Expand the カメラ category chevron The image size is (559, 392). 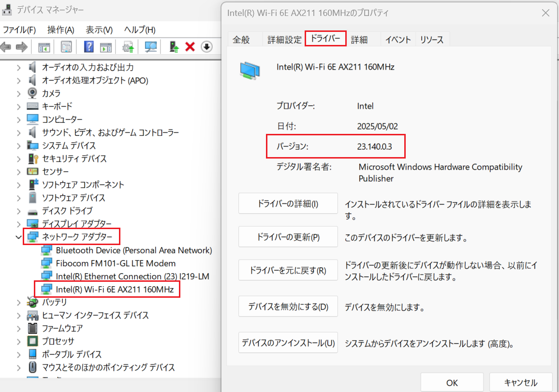pyautogui.click(x=18, y=93)
